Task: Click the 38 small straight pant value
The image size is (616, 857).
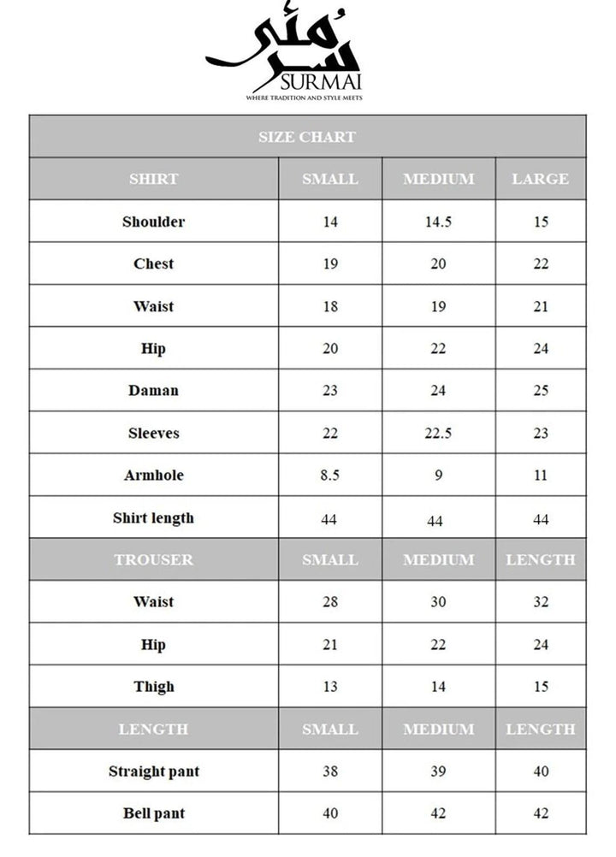Action: pyautogui.click(x=330, y=771)
